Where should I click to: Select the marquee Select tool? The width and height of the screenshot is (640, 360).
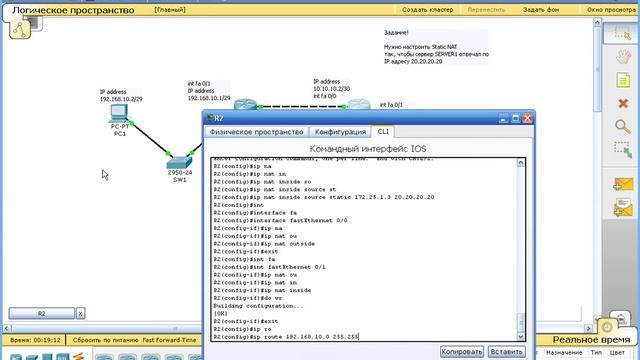(x=622, y=33)
